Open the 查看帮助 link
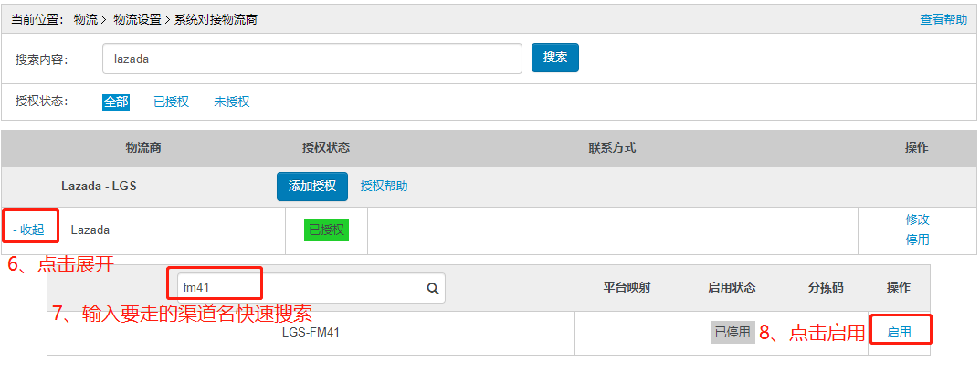The width and height of the screenshot is (980, 374). tap(943, 19)
